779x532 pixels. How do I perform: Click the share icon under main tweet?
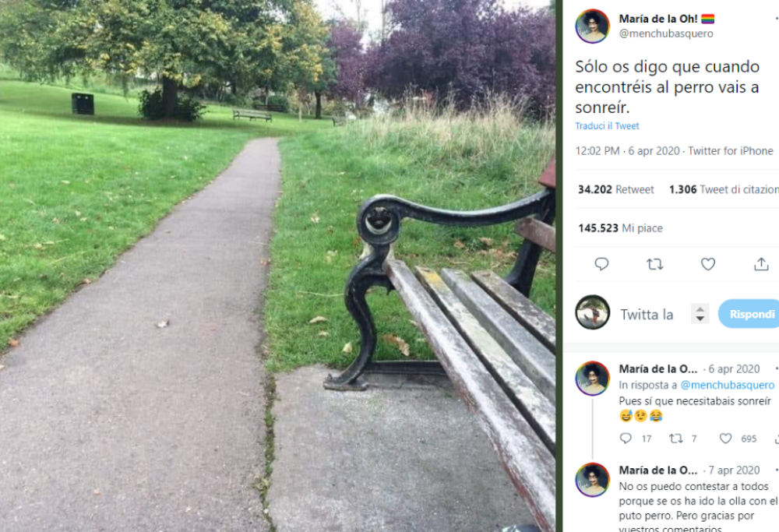click(761, 264)
